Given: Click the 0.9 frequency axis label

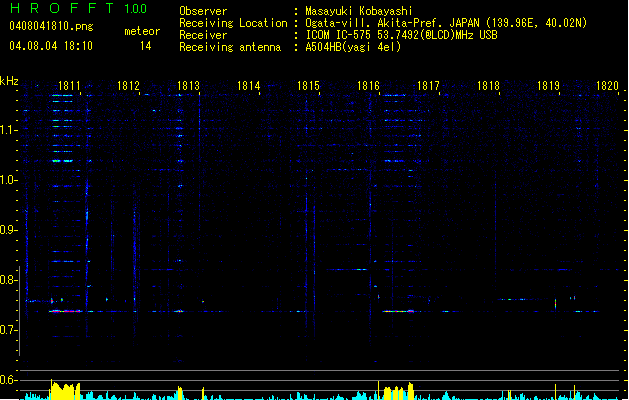Looking at the screenshot, I should (7, 230).
